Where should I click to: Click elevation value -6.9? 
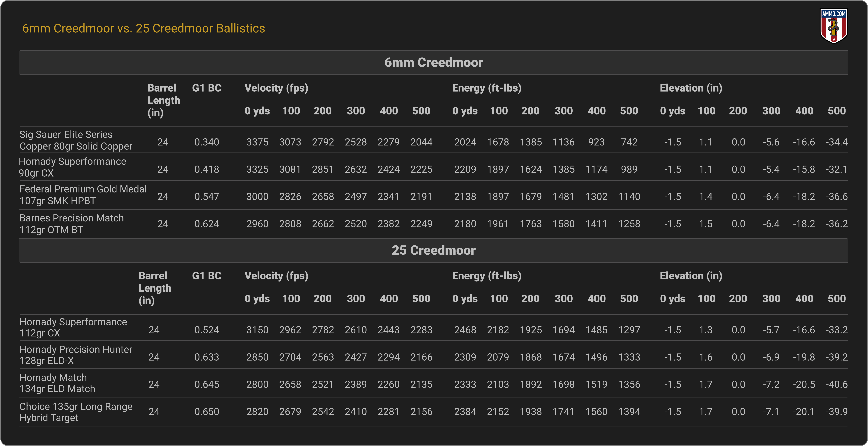point(771,357)
